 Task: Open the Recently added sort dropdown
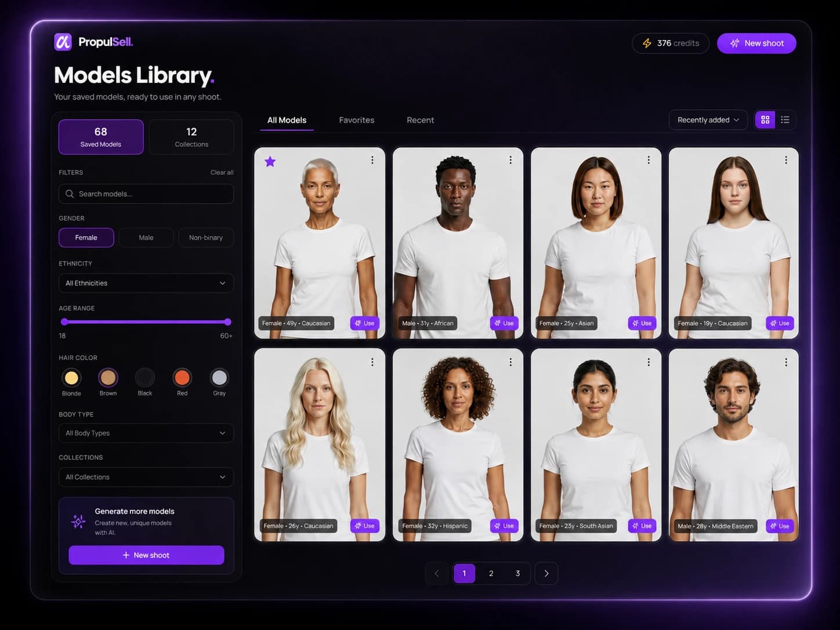708,120
